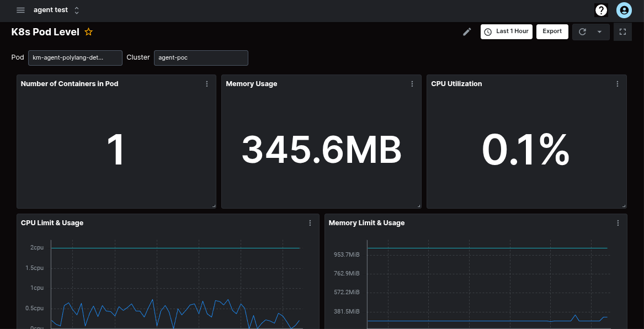644x329 pixels.
Task: Open the navigation hamburger menu
Action: click(20, 9)
